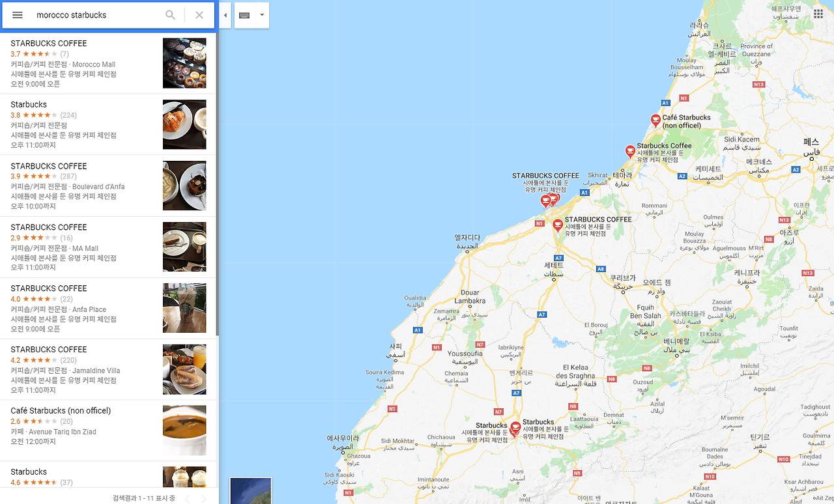834x504 pixels.
Task: Click the croissant photo thumbnail
Action: point(184,124)
